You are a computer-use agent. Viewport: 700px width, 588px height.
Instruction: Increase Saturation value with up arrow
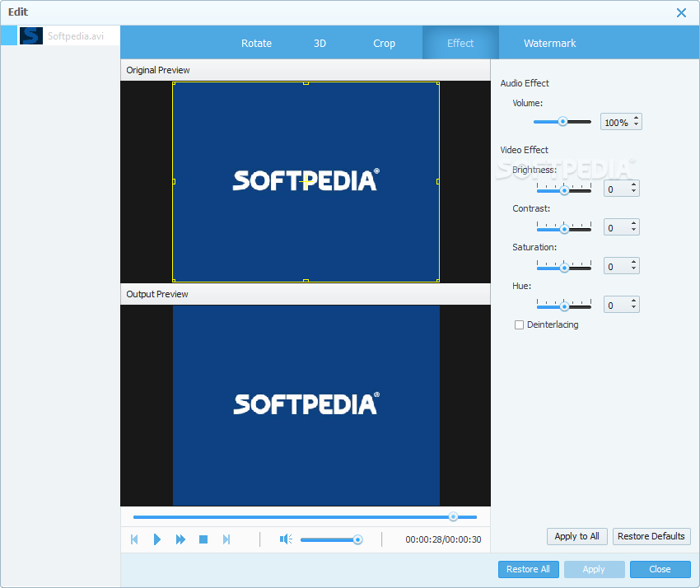pos(633,262)
